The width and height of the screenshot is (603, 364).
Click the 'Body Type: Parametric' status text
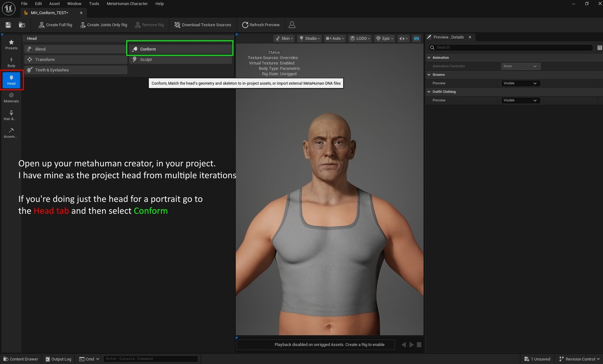279,69
